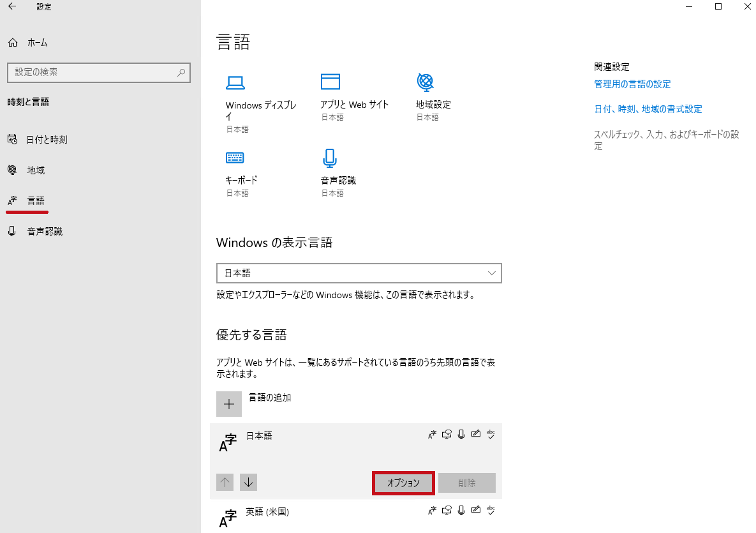Click 英語 (米国) display language feature icon
756x533 pixels.
(432, 510)
